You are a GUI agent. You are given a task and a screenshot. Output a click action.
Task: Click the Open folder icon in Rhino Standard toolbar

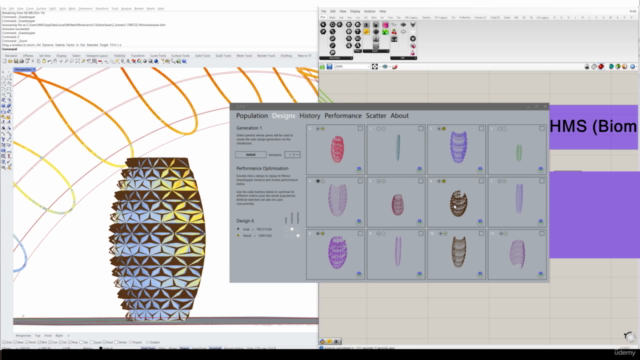pos(10,61)
